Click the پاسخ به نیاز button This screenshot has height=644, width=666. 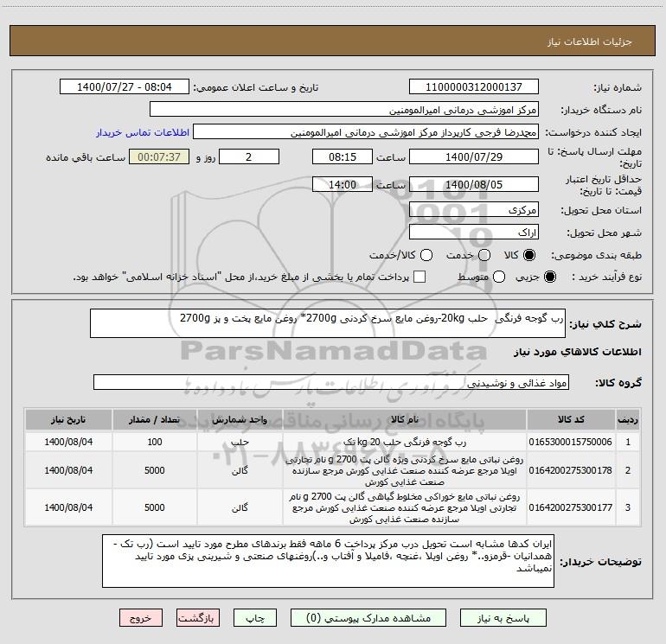point(503,618)
